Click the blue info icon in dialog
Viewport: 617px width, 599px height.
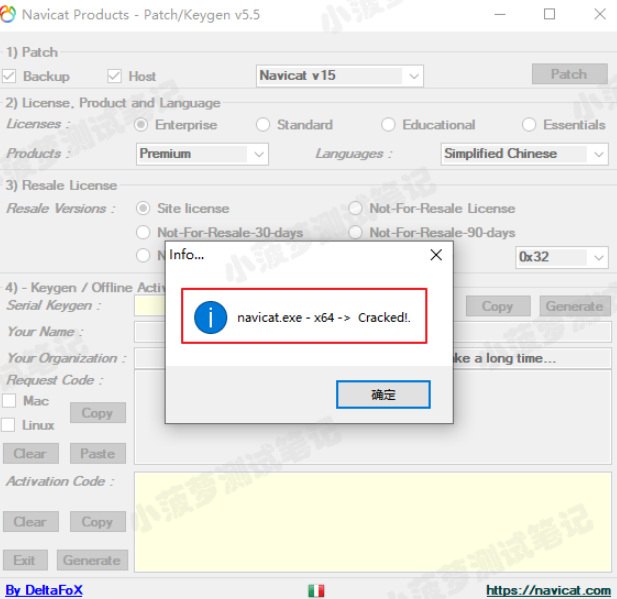(211, 317)
